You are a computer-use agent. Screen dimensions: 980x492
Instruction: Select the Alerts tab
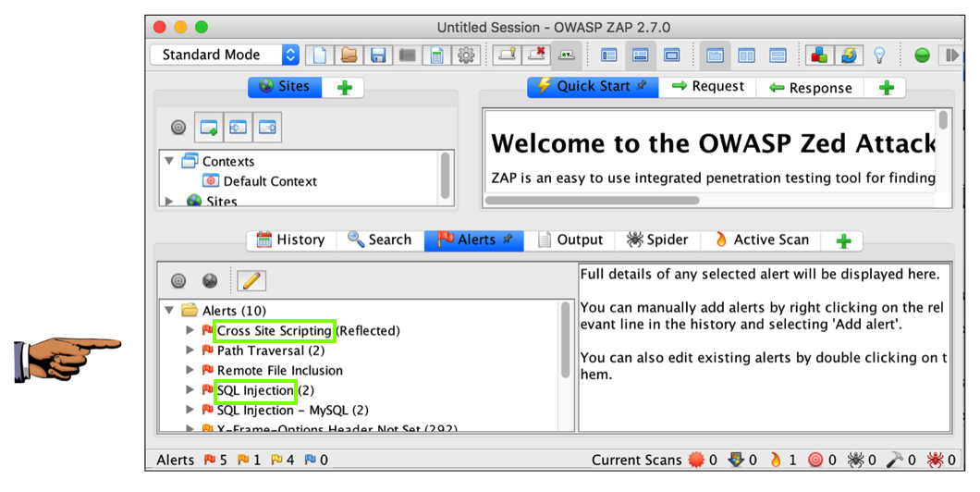474,240
